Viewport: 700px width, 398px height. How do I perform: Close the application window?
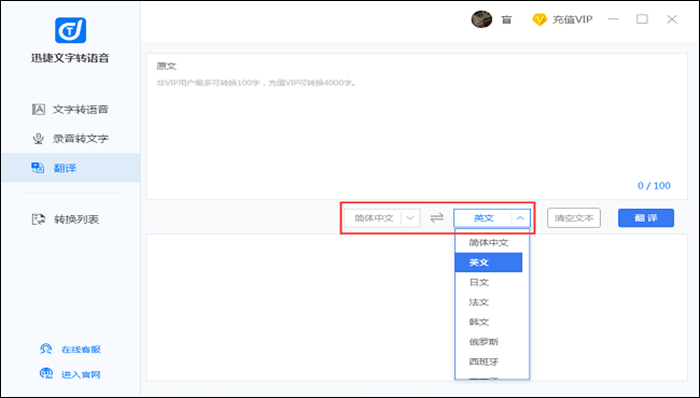(x=672, y=19)
